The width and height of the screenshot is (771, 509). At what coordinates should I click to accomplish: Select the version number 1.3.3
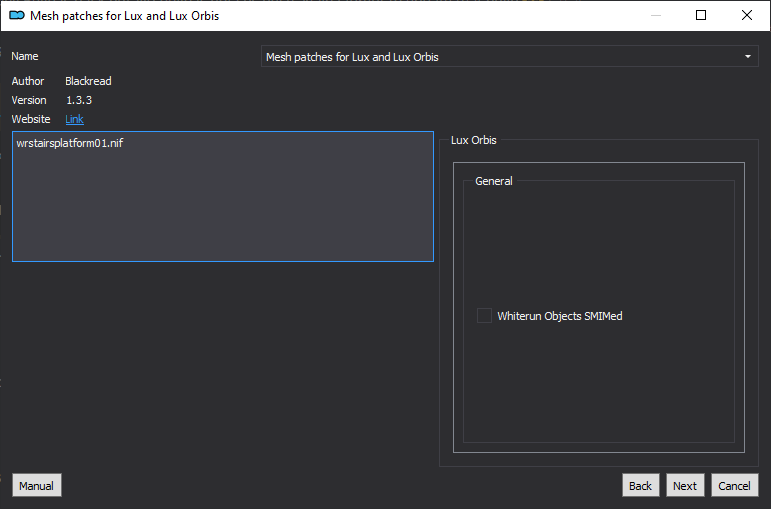[79, 100]
